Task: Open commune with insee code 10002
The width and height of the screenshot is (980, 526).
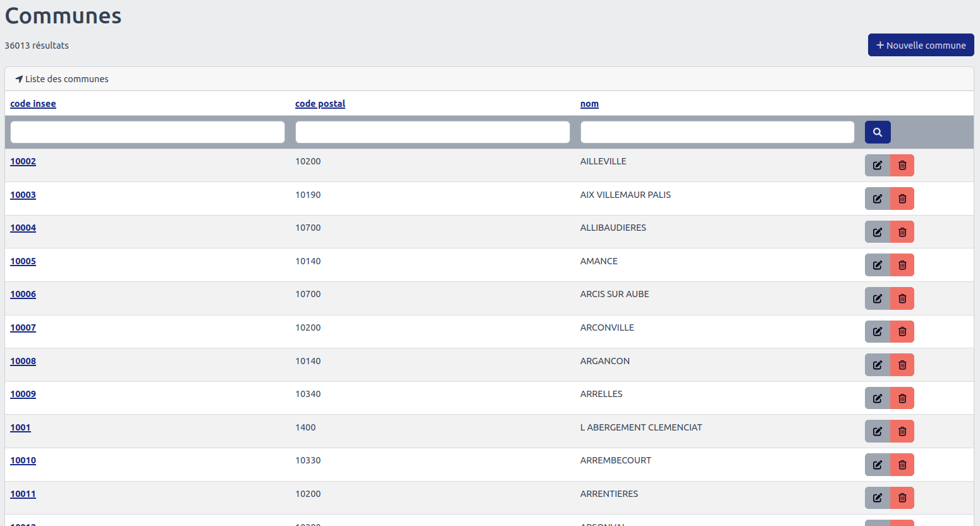Action: pos(23,161)
